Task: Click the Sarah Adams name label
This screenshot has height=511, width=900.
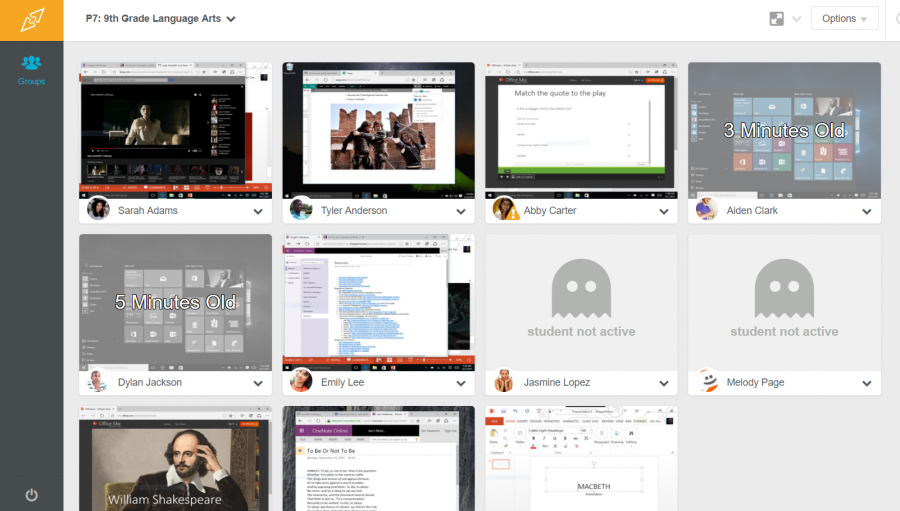Action: [x=148, y=211]
